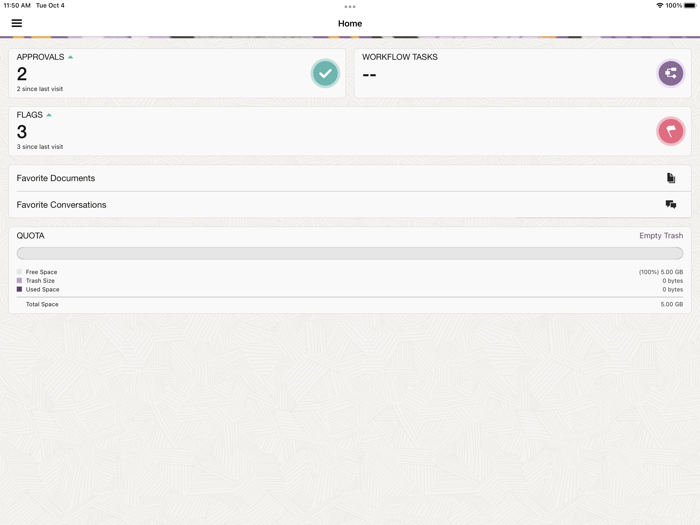Click the Free Space legend swatch
Screen dimensions: 700x525
point(19,271)
